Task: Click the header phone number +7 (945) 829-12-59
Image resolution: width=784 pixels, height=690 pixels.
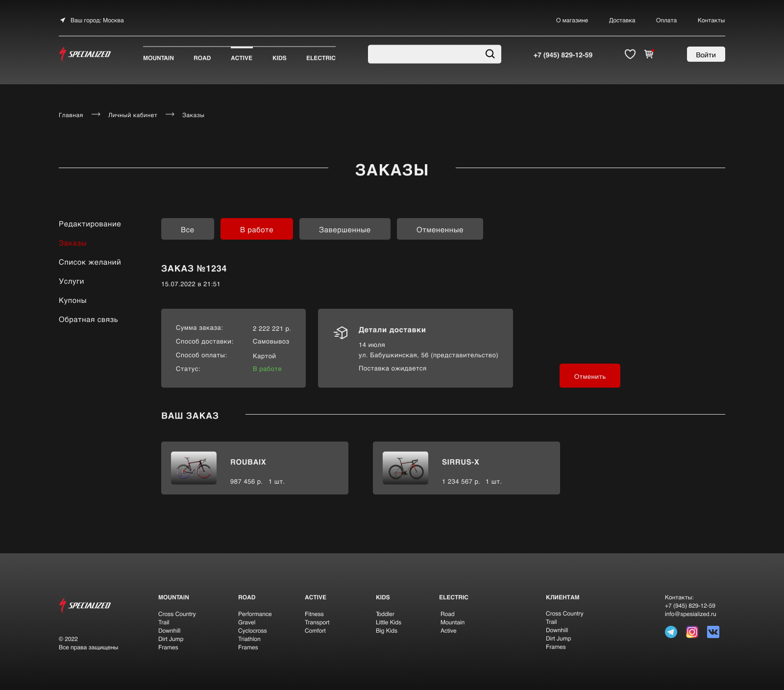Action: coord(563,55)
